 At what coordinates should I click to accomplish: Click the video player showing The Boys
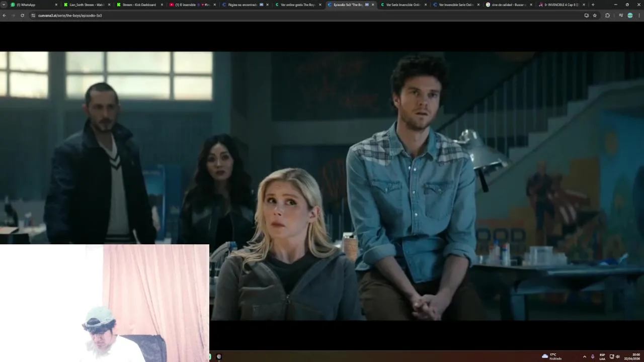[322, 186]
